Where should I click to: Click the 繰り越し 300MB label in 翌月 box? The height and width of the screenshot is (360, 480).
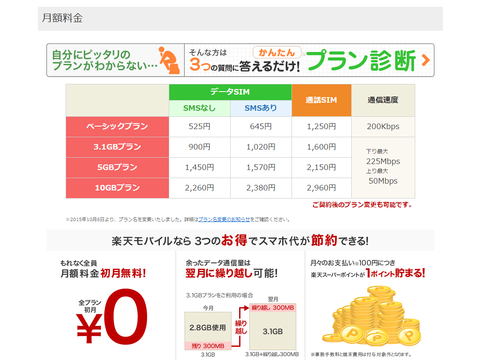pos(273,307)
